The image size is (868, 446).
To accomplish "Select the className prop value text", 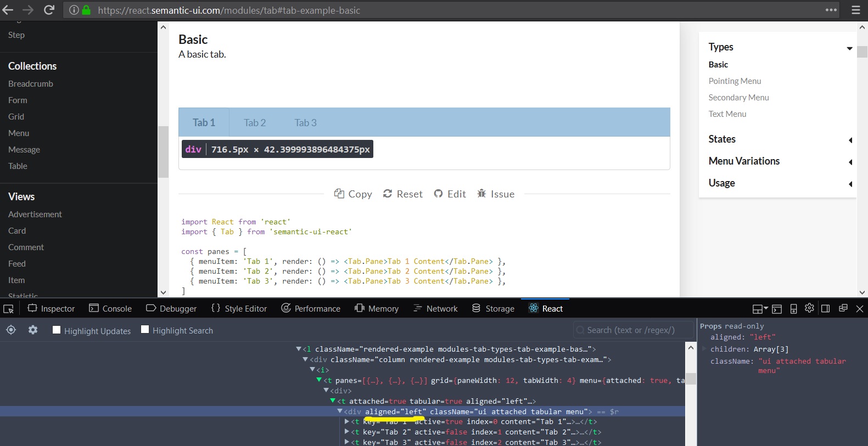I will coord(802,366).
